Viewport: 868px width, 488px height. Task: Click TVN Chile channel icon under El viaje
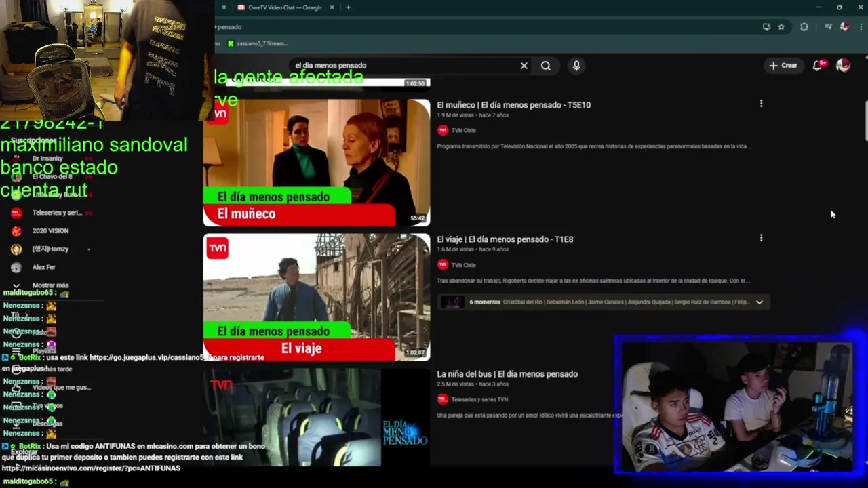point(443,265)
